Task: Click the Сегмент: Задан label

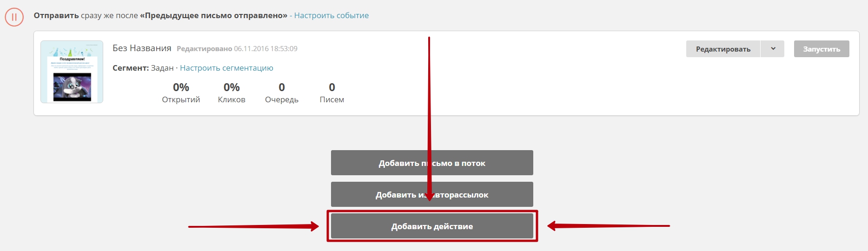Action: tap(143, 68)
